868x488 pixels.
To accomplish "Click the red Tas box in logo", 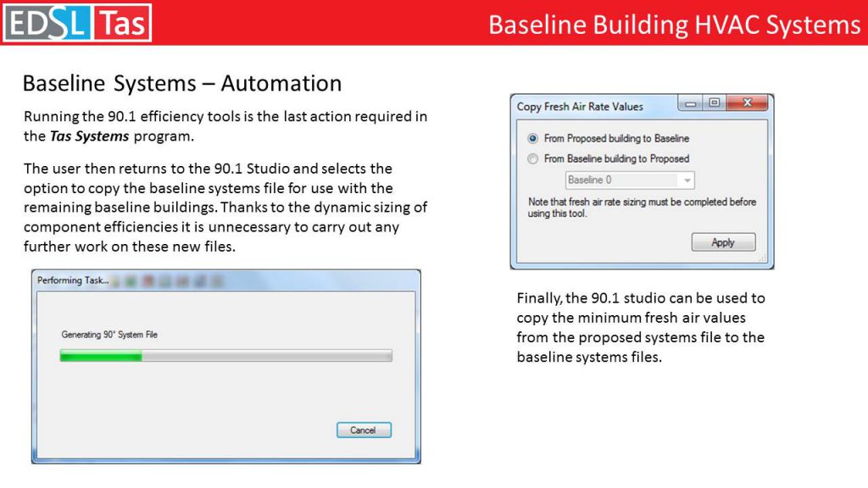I will click(x=121, y=23).
